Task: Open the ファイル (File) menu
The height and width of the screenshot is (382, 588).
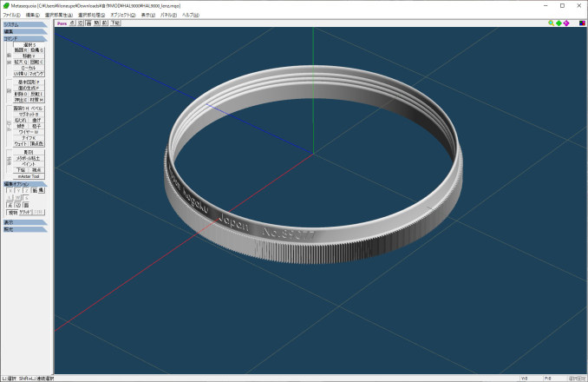Action: (11, 15)
